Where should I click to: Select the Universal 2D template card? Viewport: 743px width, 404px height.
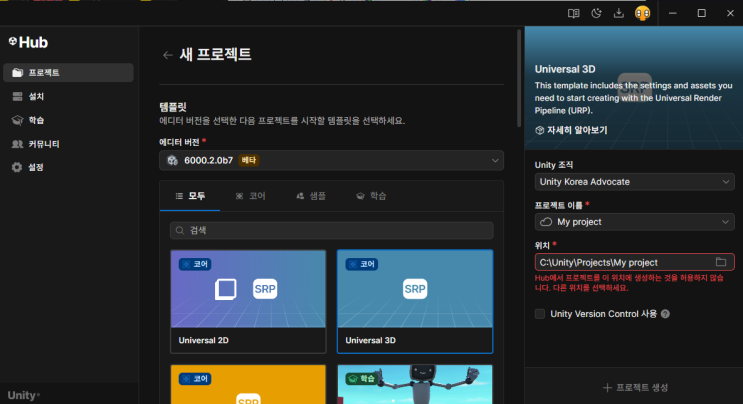pos(248,302)
